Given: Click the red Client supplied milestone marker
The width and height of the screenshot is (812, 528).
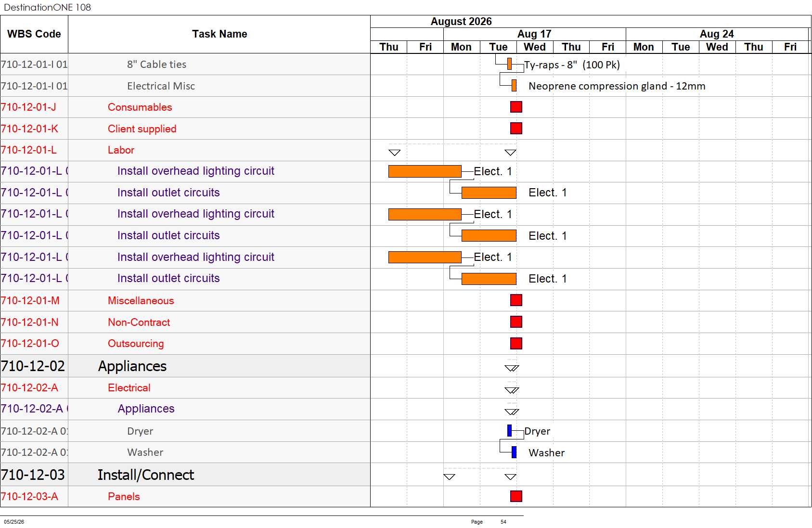Looking at the screenshot, I should pos(516,129).
